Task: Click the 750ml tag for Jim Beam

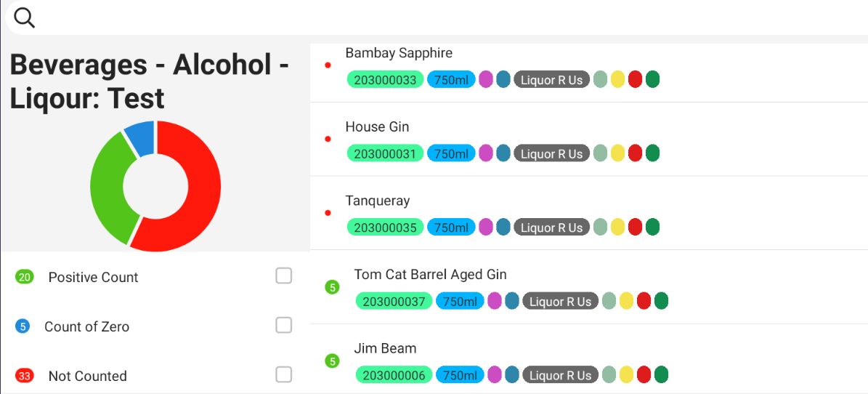Action: (460, 375)
